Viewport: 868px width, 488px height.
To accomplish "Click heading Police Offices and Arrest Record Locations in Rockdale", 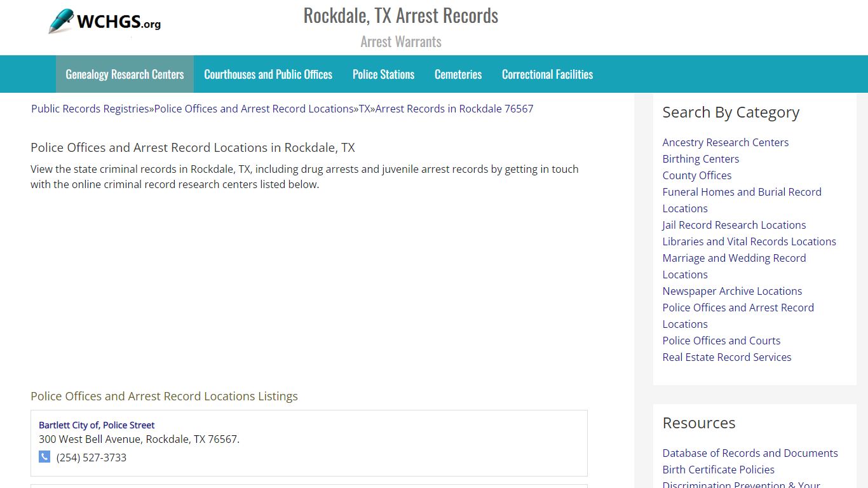I will click(x=193, y=147).
